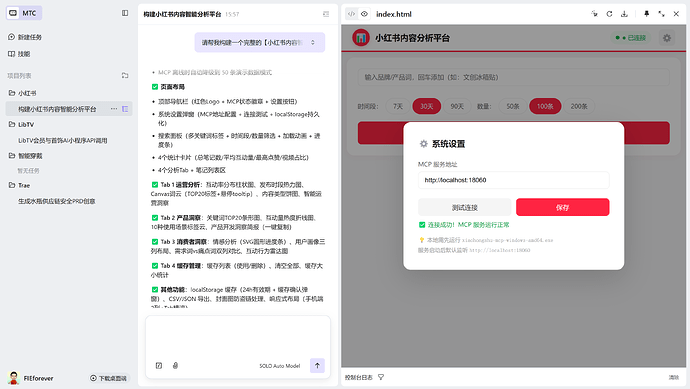Expand the Trae project folder
690x389 pixels.
click(19, 185)
